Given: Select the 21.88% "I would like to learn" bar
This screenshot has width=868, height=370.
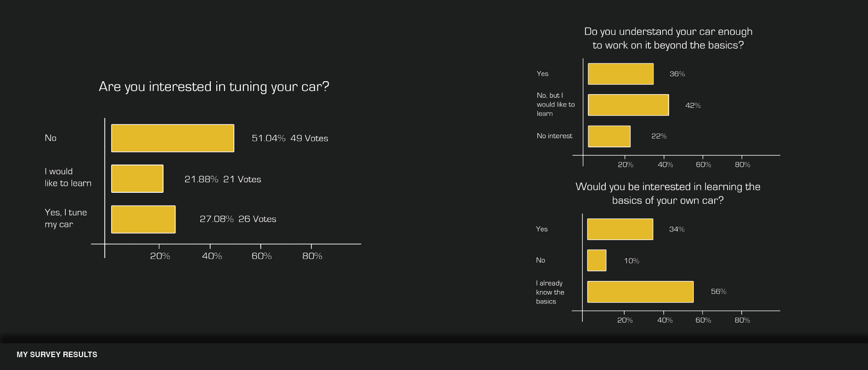Looking at the screenshot, I should [137, 179].
